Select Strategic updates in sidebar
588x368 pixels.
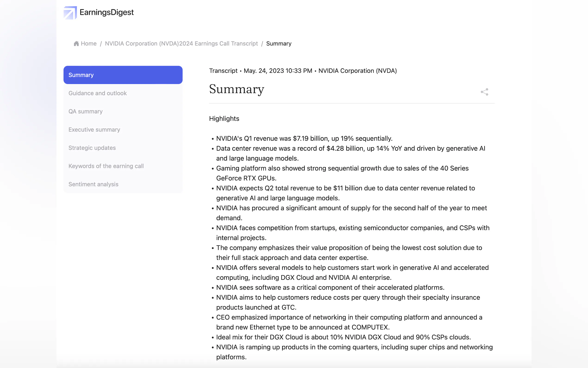[x=92, y=148]
